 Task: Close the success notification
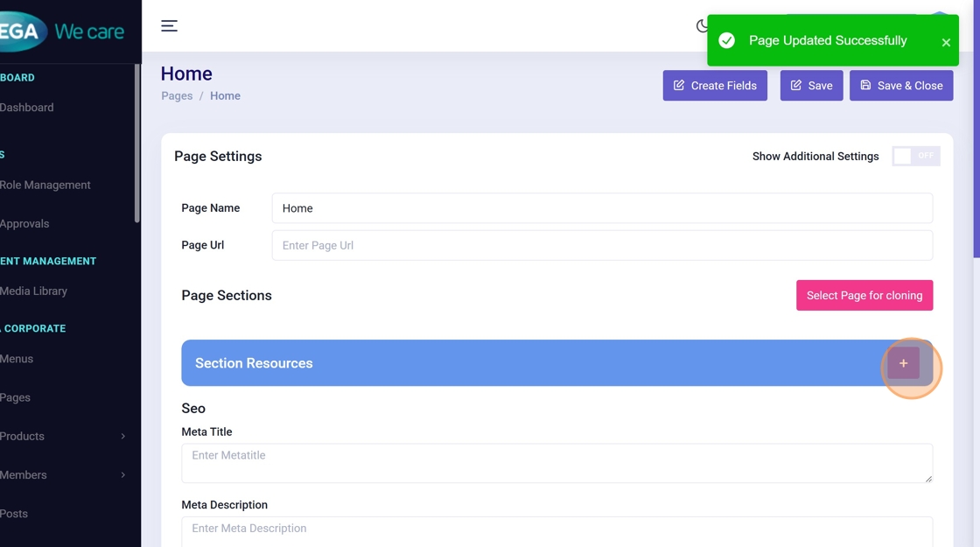click(x=946, y=42)
